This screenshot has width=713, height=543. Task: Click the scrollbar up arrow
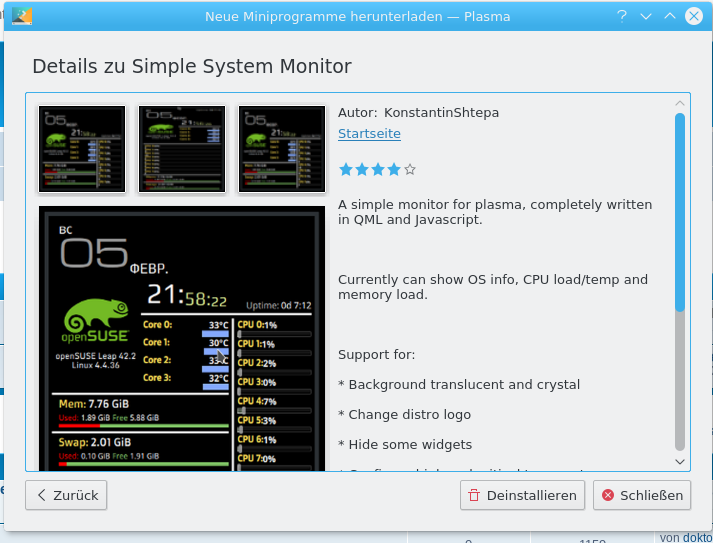pos(680,103)
